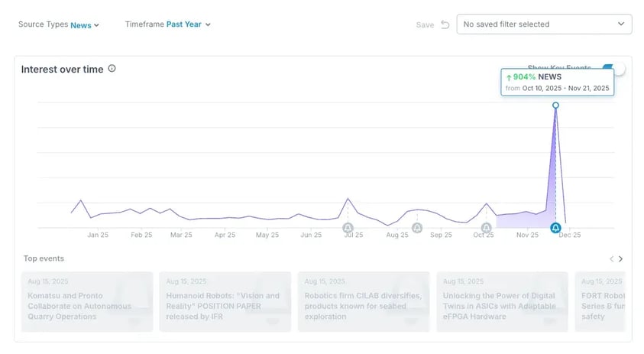Expand the No saved filter selected dropdown
The image size is (644, 354).
[x=544, y=24]
